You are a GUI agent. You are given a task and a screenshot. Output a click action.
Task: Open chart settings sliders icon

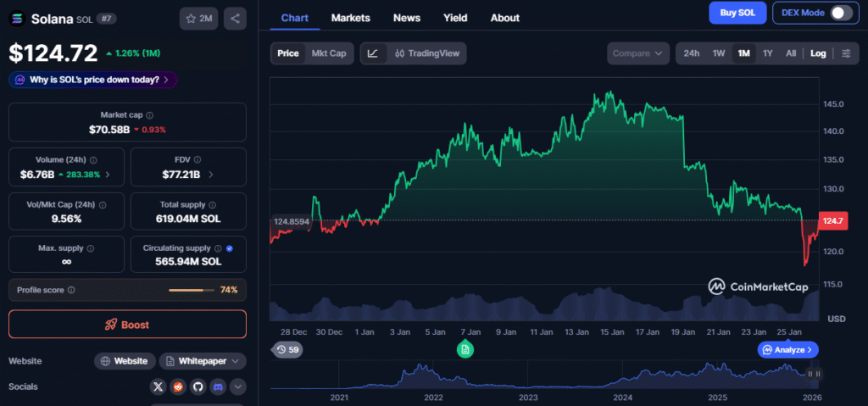coord(846,53)
